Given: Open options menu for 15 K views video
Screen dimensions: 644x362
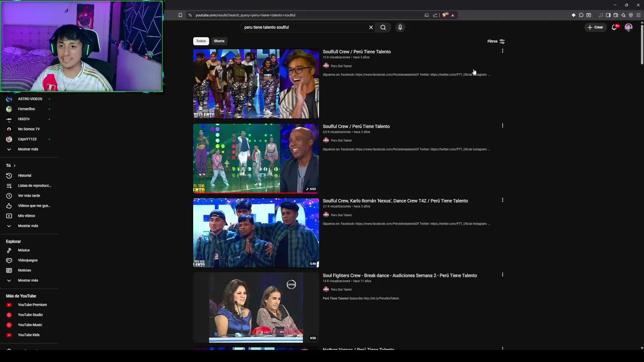Looking at the screenshot, I should pyautogui.click(x=502, y=51).
